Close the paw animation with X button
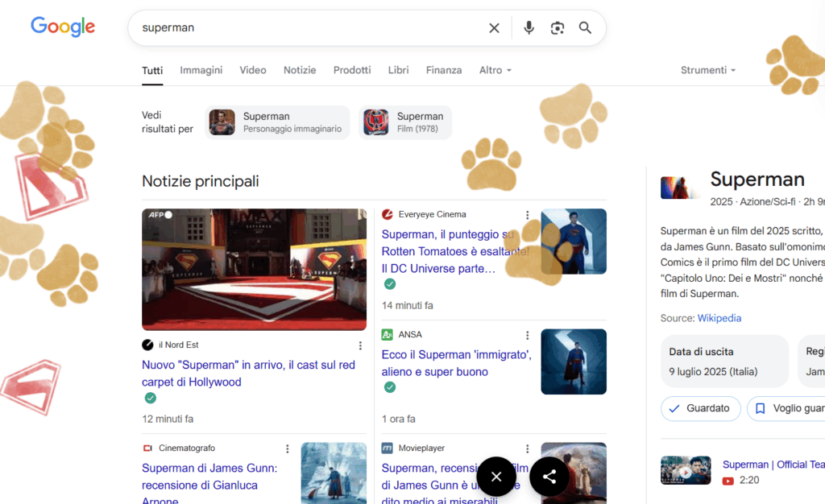 coord(496,477)
